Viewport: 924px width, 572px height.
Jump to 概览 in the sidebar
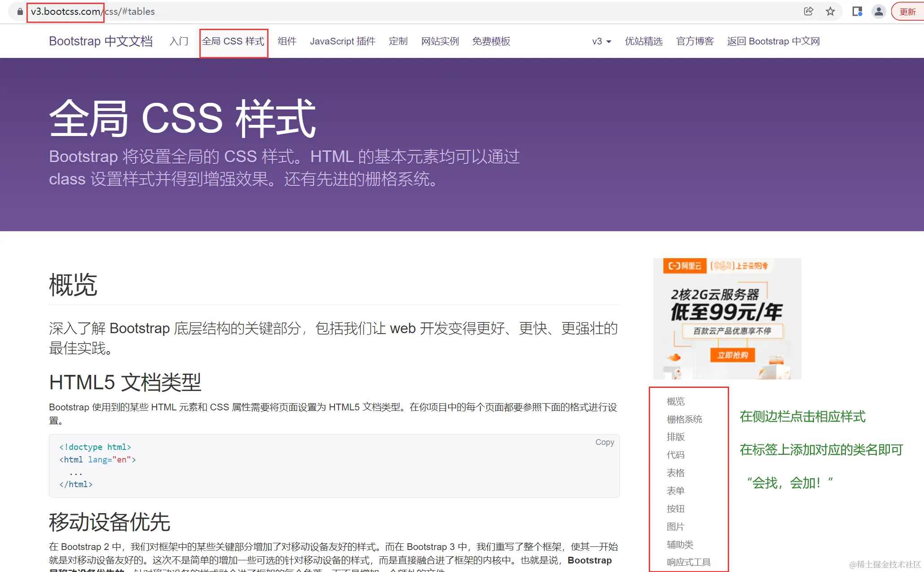coord(675,401)
